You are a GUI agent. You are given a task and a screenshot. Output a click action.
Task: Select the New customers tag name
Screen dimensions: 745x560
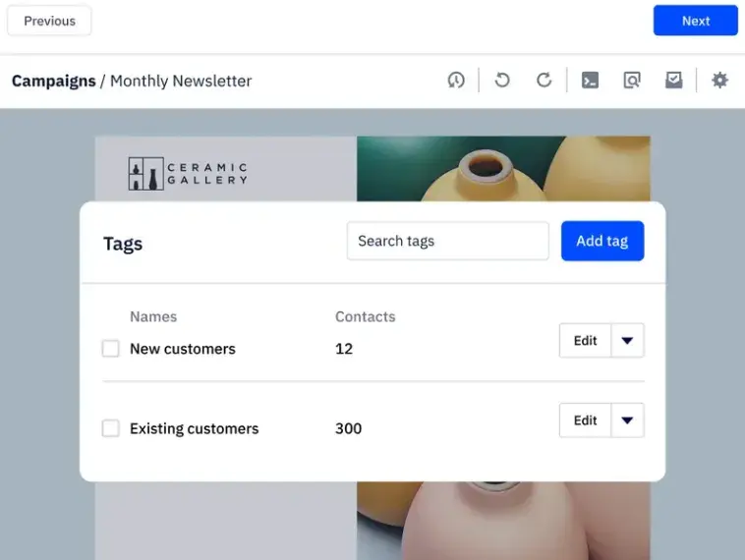(183, 349)
